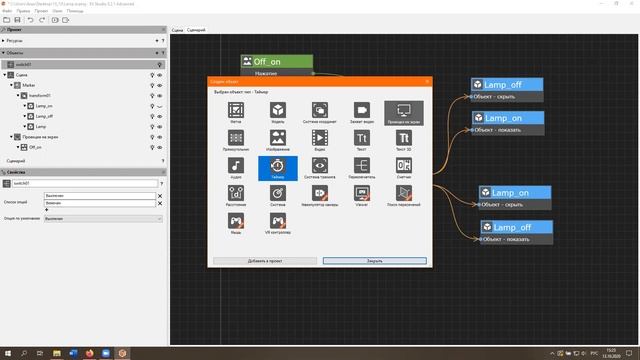Switch to the Сцена tab

(x=177, y=30)
